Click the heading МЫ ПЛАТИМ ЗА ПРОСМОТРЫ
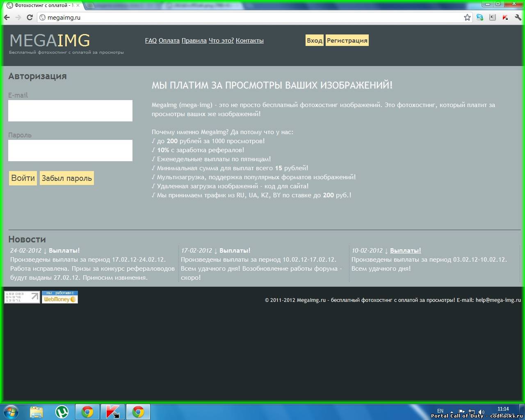The height and width of the screenshot is (420, 525). 272,85
